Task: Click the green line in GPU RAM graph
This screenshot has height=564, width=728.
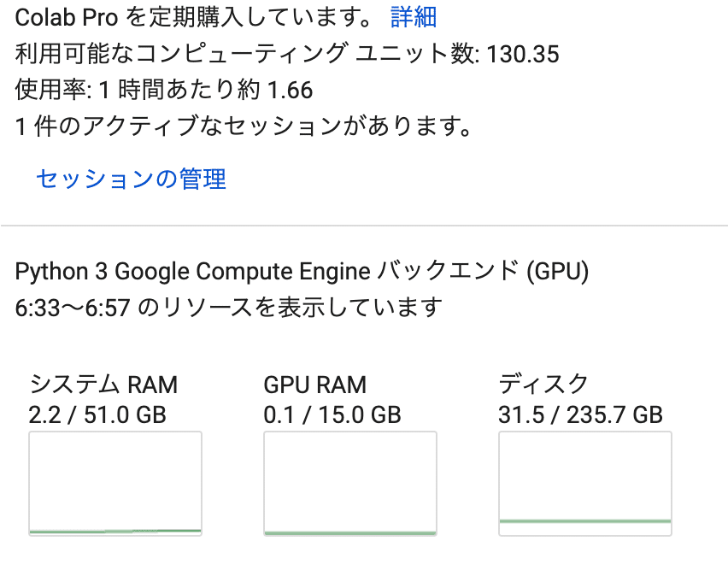Action: [x=350, y=533]
